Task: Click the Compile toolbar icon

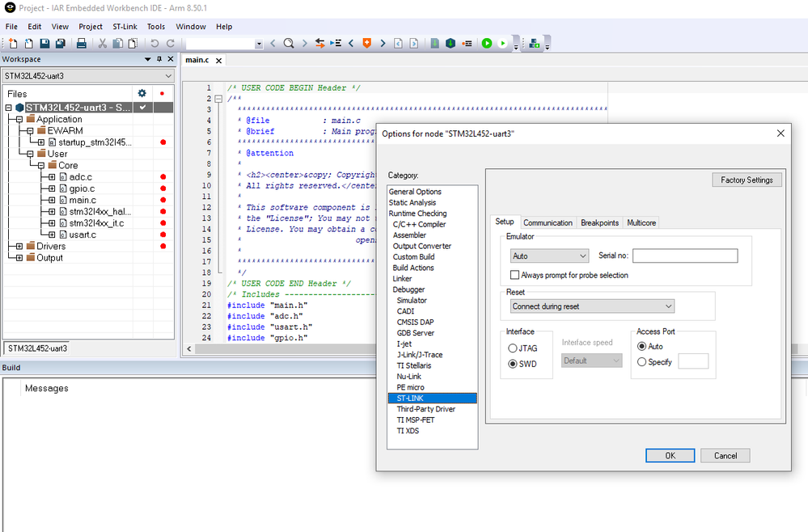Action: pyautogui.click(x=435, y=44)
